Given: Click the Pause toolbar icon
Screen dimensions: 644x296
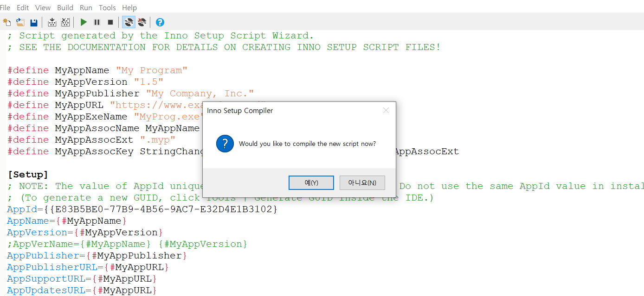Looking at the screenshot, I should (97, 22).
